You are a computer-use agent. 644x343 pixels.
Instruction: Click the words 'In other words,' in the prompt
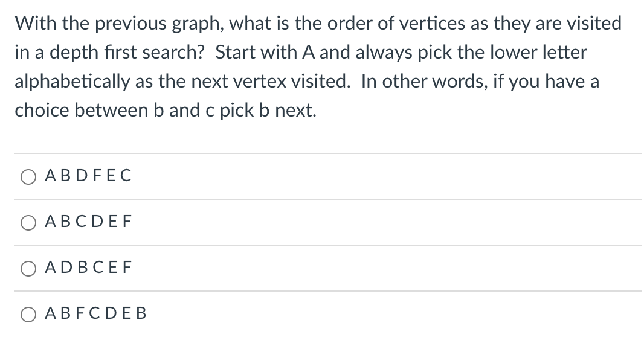424,82
